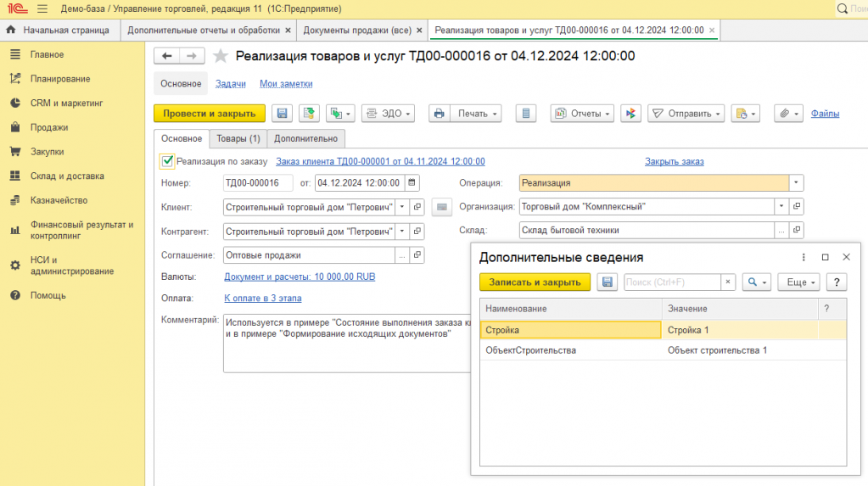Viewport: 868px width, 486px height.
Task: Open three-dot menu of Дополнительные сведения
Action: click(804, 257)
